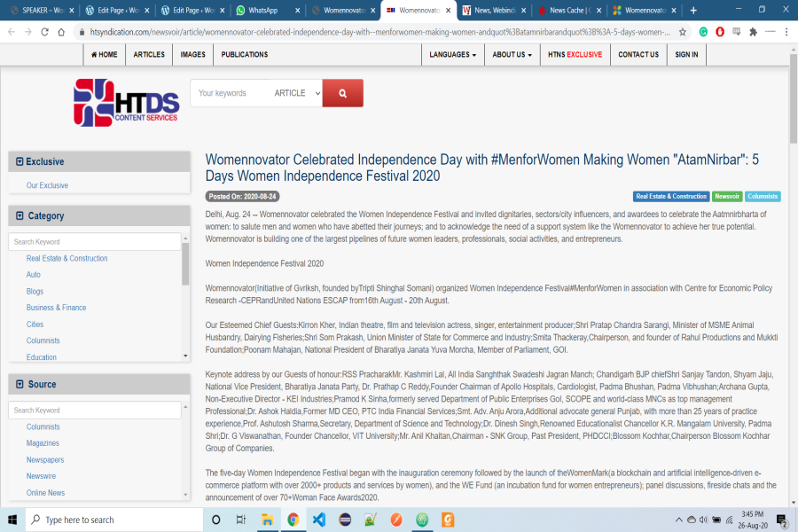Open PUBLICATIONS in the navigation bar

(x=245, y=54)
